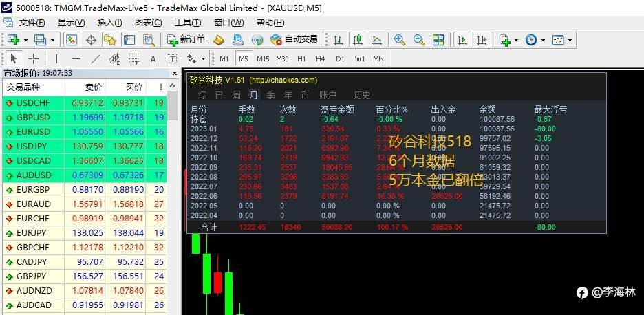Expand the templates dropdown arrow
Image resolution: width=644 pixels, height=315 pixels.
(x=570, y=41)
